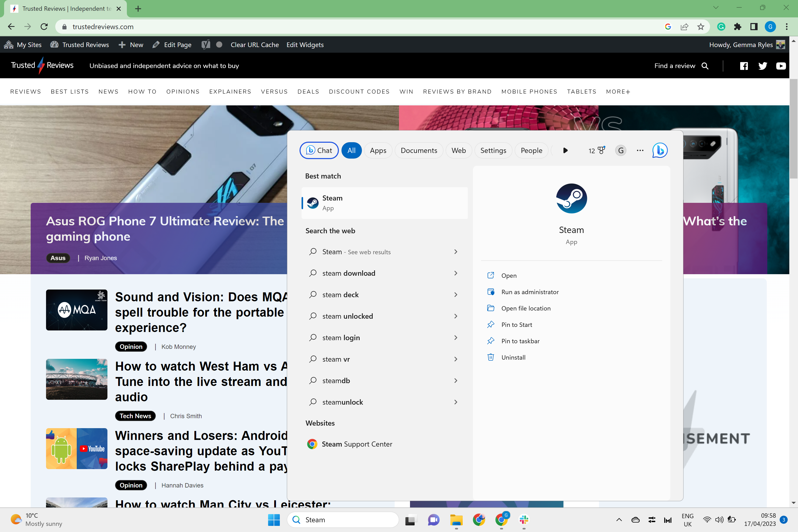Open the BEST LISTS navigation item
Screen dimensions: 798x532
coord(70,92)
